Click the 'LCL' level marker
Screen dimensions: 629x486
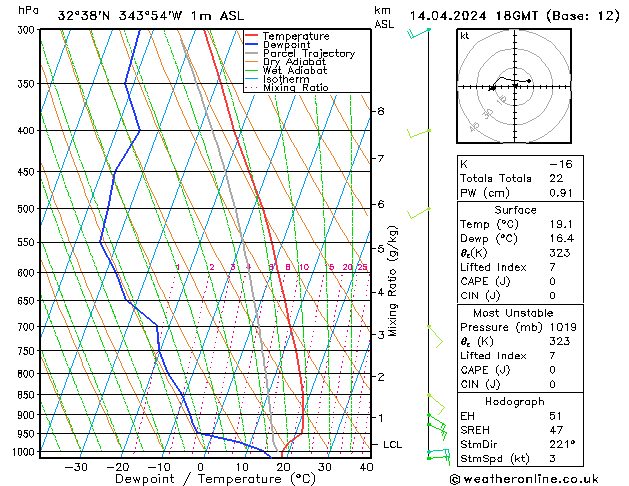pos(392,445)
